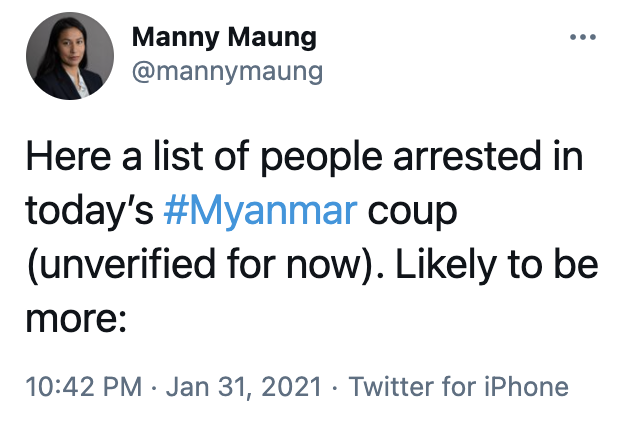Select the word "arrested" in the tweet
The image size is (618, 424).
[x=467, y=157]
